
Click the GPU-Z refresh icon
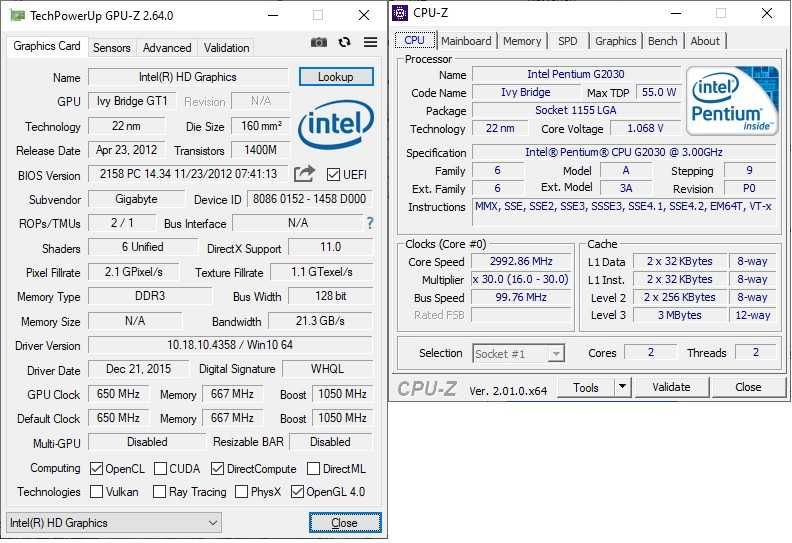click(x=344, y=42)
